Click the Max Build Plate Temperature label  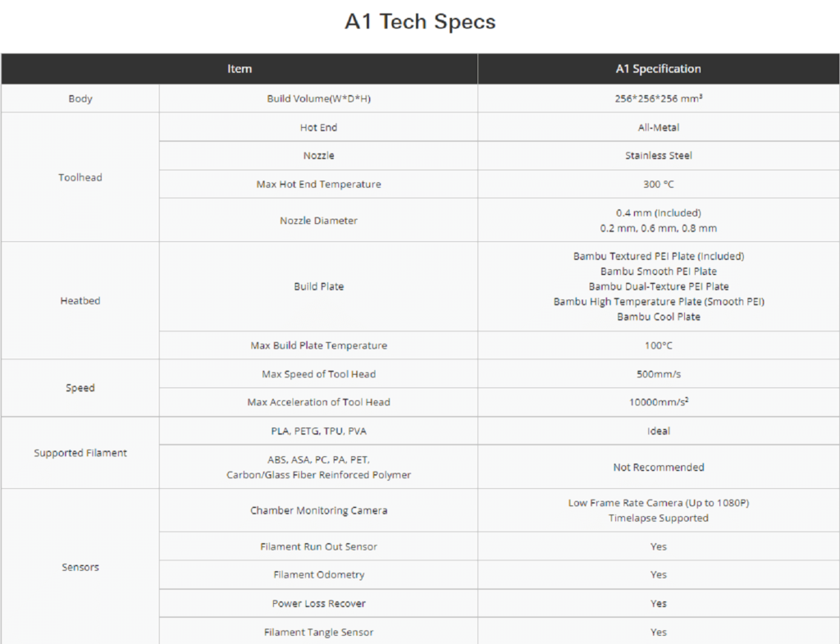tap(319, 345)
